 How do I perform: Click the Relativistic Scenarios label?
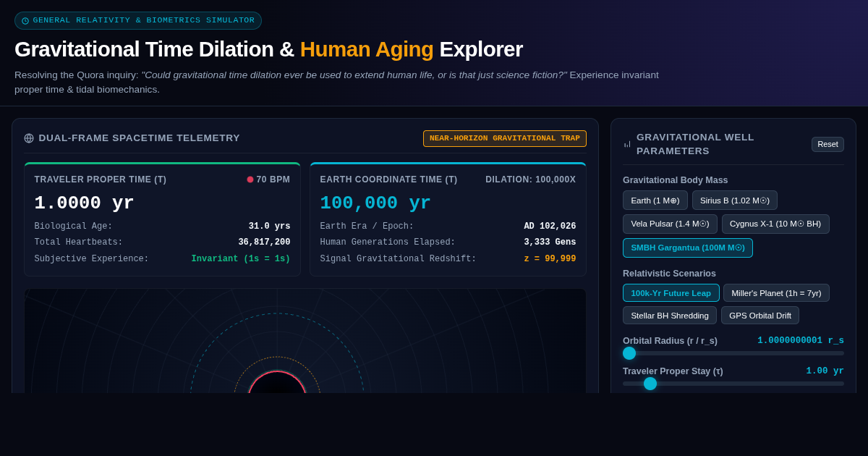669,274
